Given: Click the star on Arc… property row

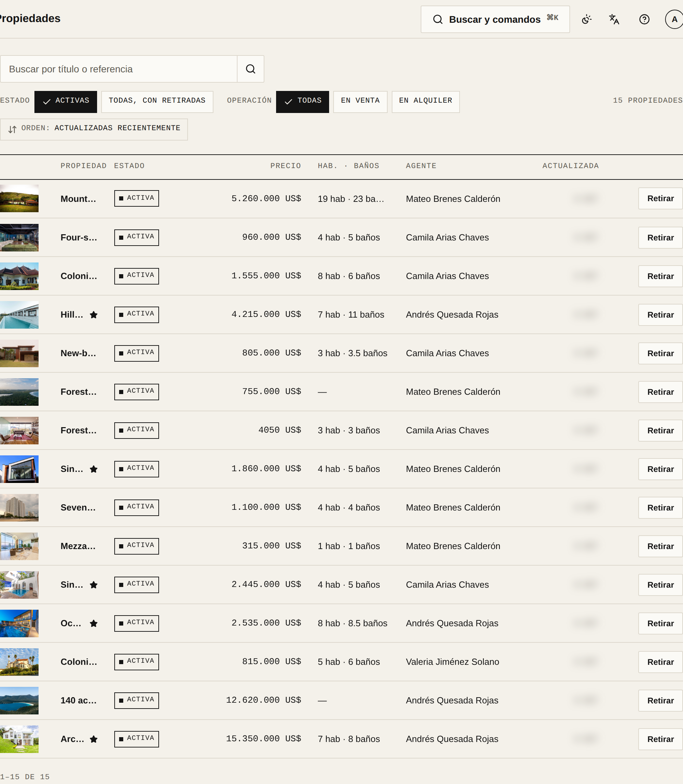Looking at the screenshot, I should (93, 739).
